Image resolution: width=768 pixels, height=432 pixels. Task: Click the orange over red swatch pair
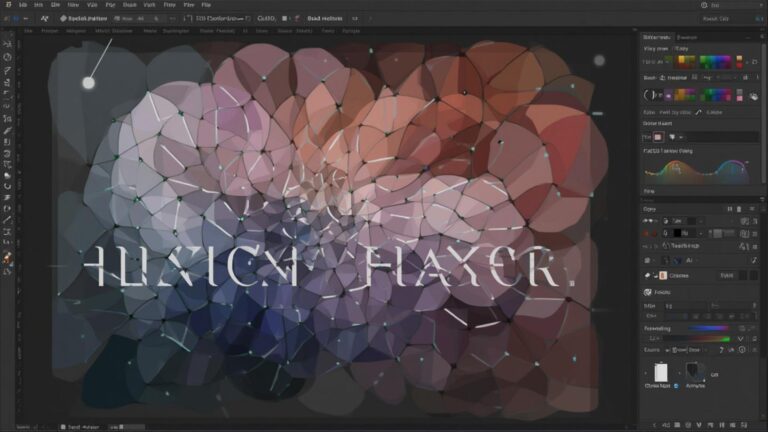(739, 62)
